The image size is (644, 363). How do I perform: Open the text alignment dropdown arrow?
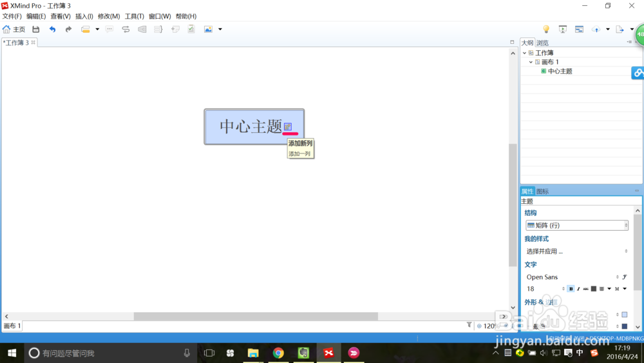click(609, 289)
